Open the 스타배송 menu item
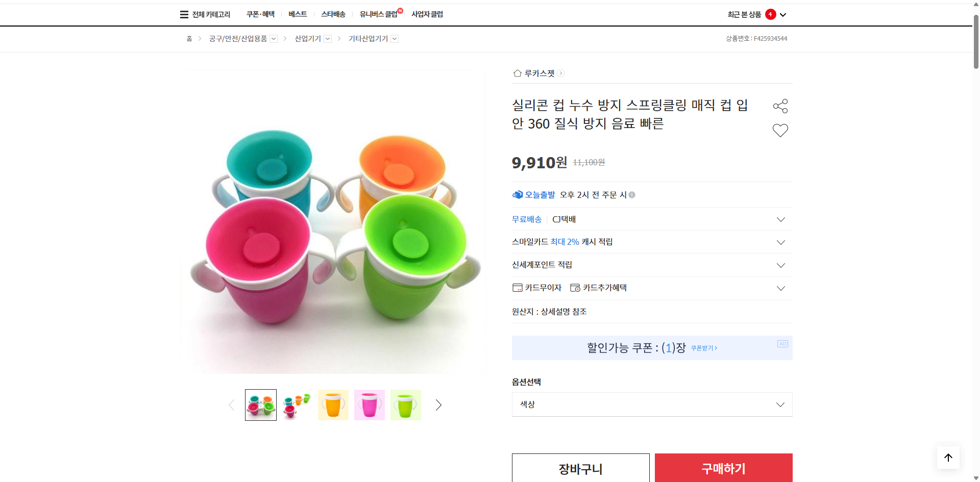Viewport: 980px width, 482px height. [x=333, y=14]
